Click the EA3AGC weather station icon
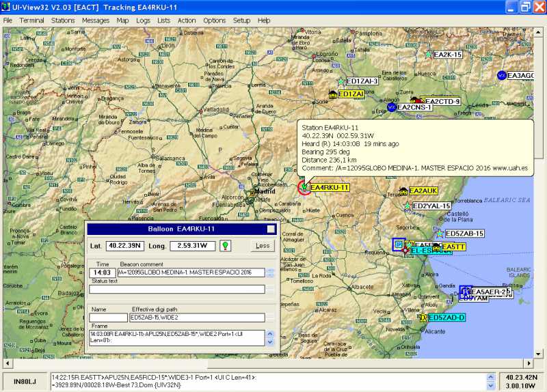Image resolution: width=547 pixels, height=392 pixels. pyautogui.click(x=501, y=75)
